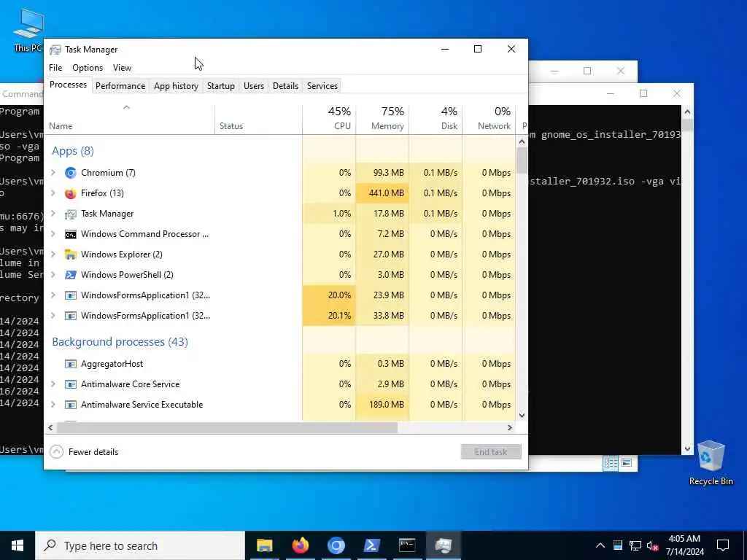Screen dimensions: 747x560
Task: Click the Apps (8) group heading
Action: [73, 151]
